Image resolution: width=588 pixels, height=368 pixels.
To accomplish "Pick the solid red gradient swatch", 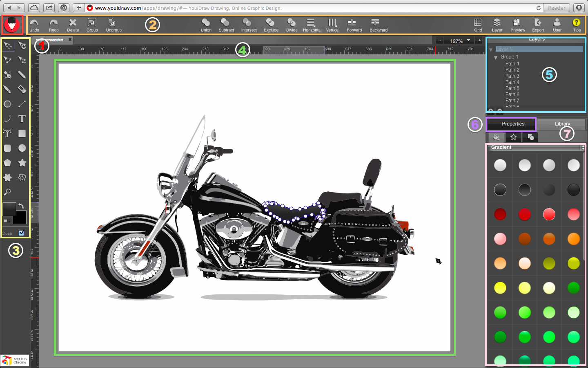I will coord(524,214).
